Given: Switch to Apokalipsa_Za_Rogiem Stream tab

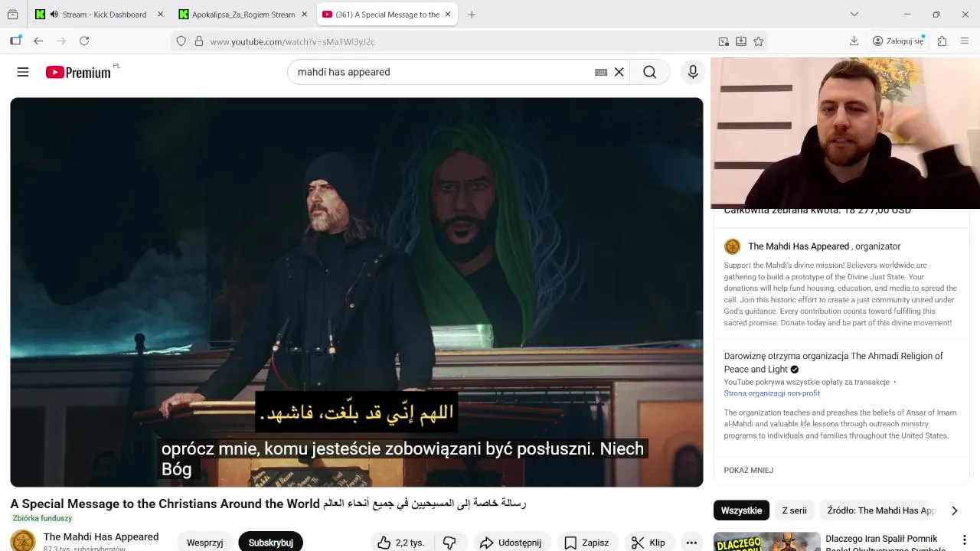Looking at the screenshot, I should click(243, 15).
